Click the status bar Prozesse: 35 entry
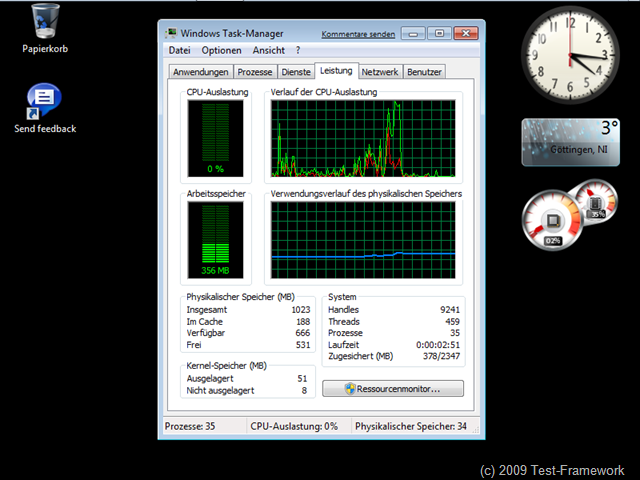The image size is (640, 480). tap(190, 426)
